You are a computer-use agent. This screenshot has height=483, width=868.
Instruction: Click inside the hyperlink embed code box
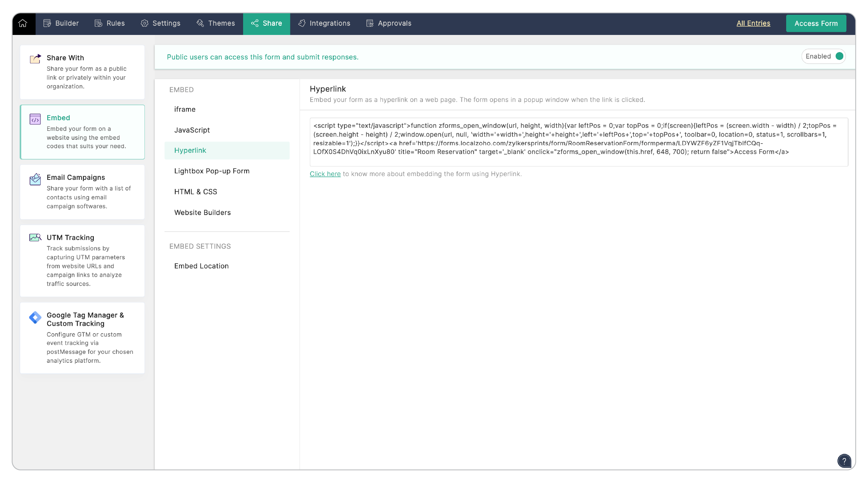[x=579, y=142]
